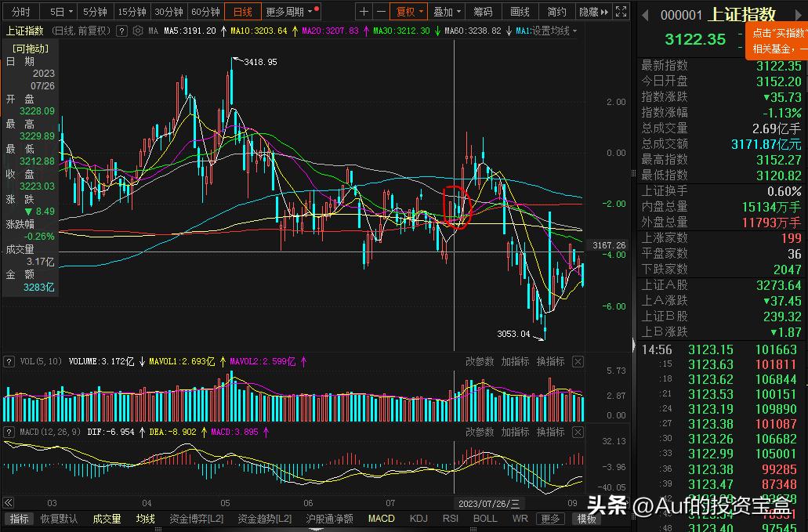The height and width of the screenshot is (532, 808).
Task: Click the 指标 button at bottom bar
Action: coord(19,519)
